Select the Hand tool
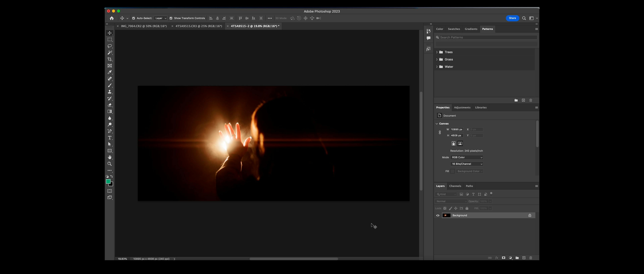 tap(110, 157)
